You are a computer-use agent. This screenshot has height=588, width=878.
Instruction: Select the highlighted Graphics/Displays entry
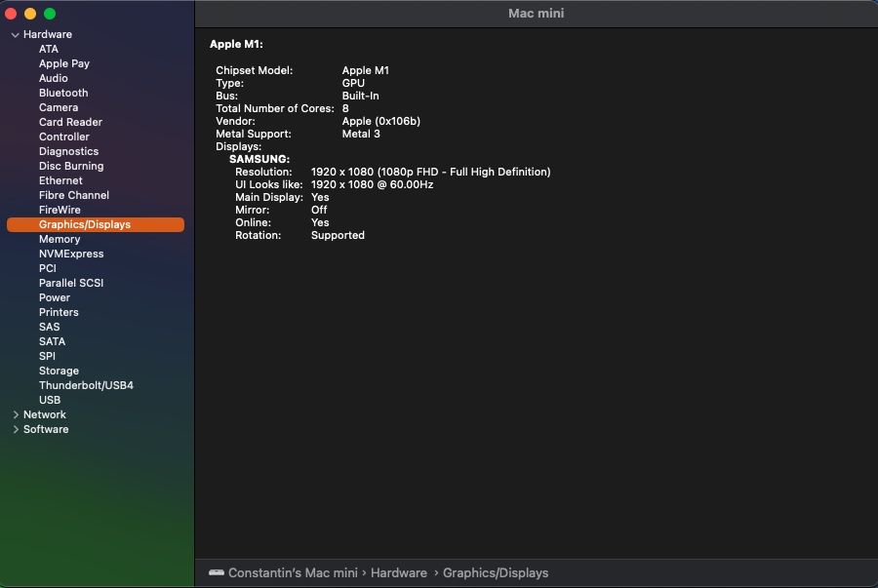click(x=96, y=224)
